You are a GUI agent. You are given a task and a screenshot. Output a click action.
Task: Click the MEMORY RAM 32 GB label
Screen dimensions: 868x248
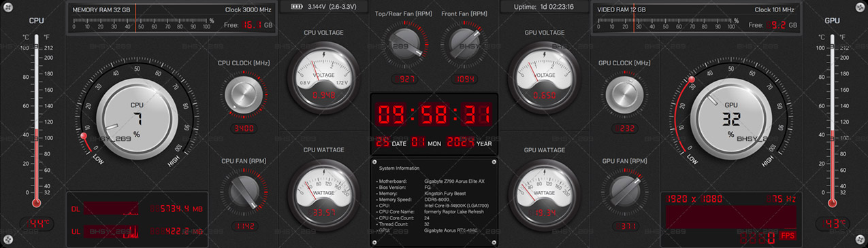101,10
